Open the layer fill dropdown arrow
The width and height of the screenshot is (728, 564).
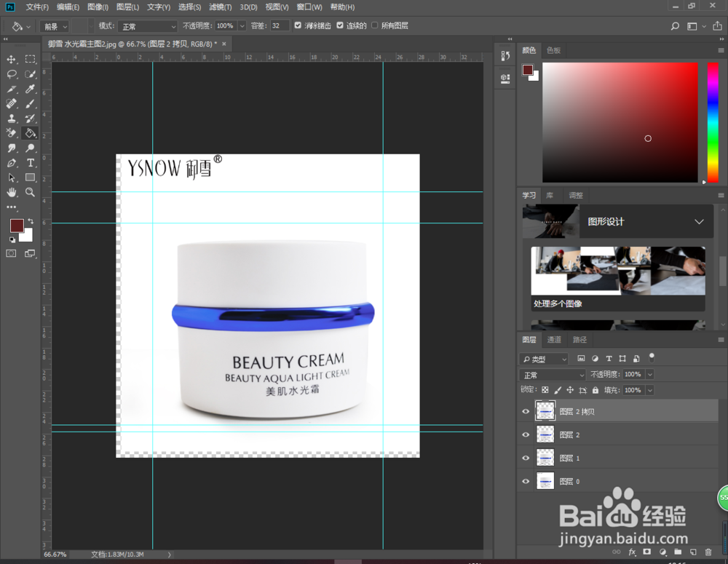pos(650,390)
